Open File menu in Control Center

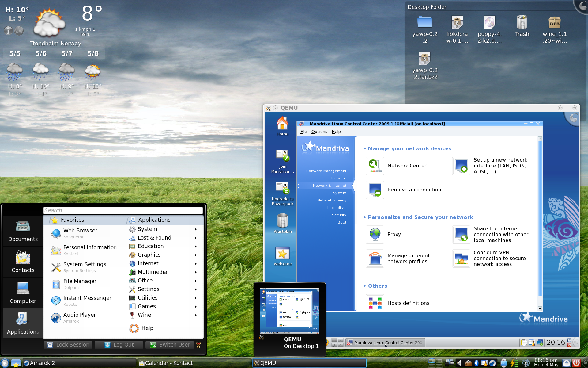[x=303, y=132]
